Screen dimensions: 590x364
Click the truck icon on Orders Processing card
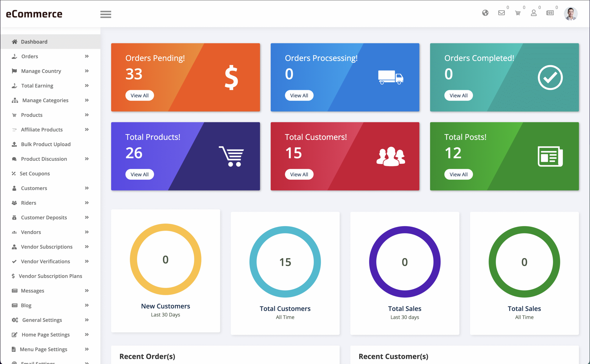click(x=391, y=77)
